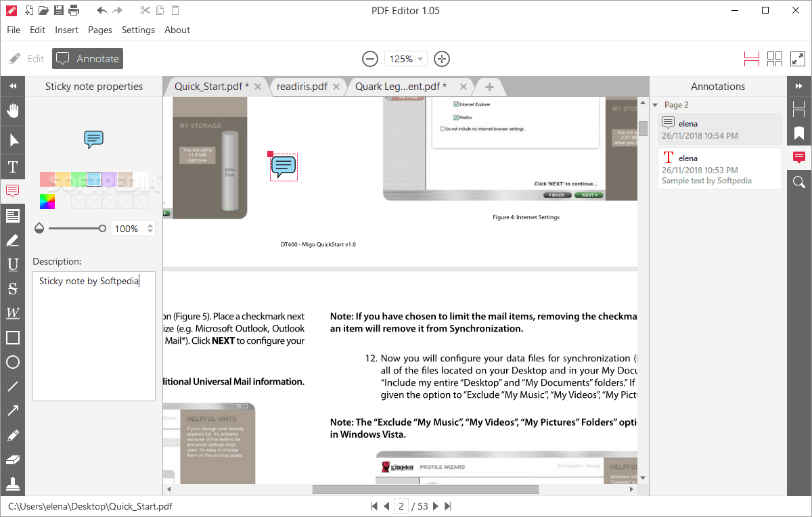The height and width of the screenshot is (517, 812).
Task: Toggle Annotate mode button
Action: pos(87,59)
